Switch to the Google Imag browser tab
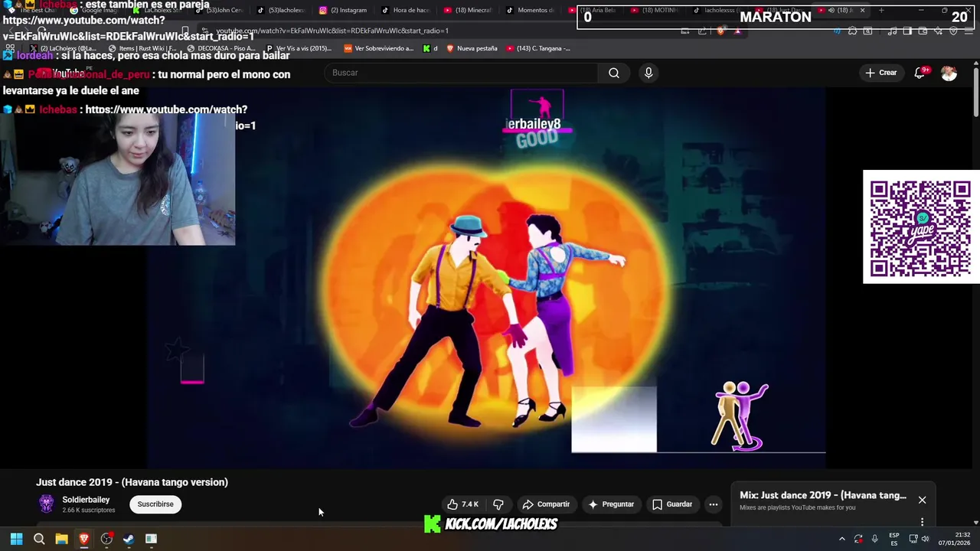 pyautogui.click(x=93, y=11)
